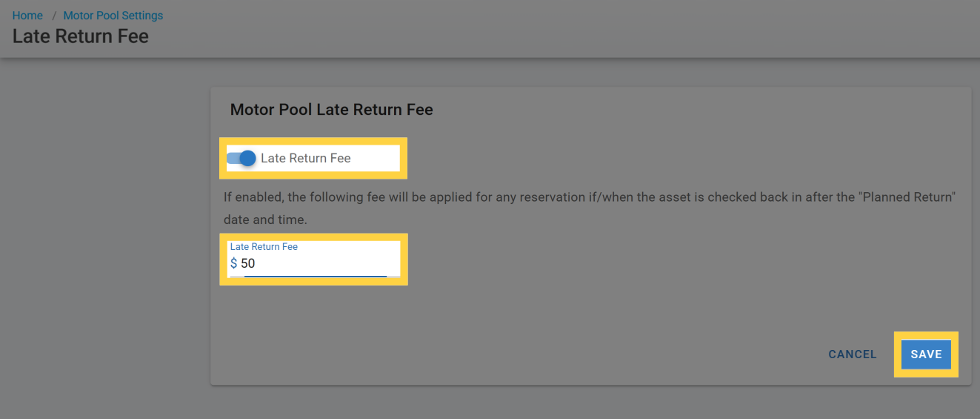The width and height of the screenshot is (980, 419).
Task: Toggle the Late Return Fee switch
Action: click(x=241, y=158)
